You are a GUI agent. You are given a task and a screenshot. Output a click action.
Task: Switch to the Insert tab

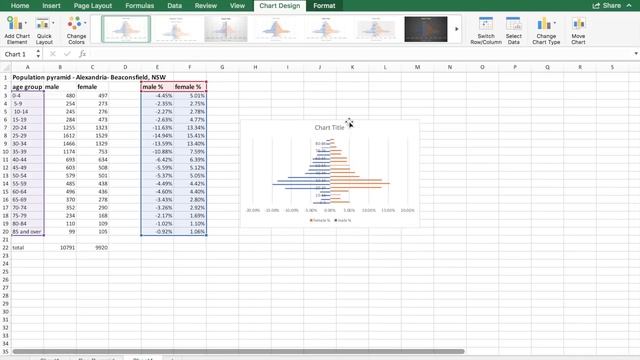[x=51, y=6]
